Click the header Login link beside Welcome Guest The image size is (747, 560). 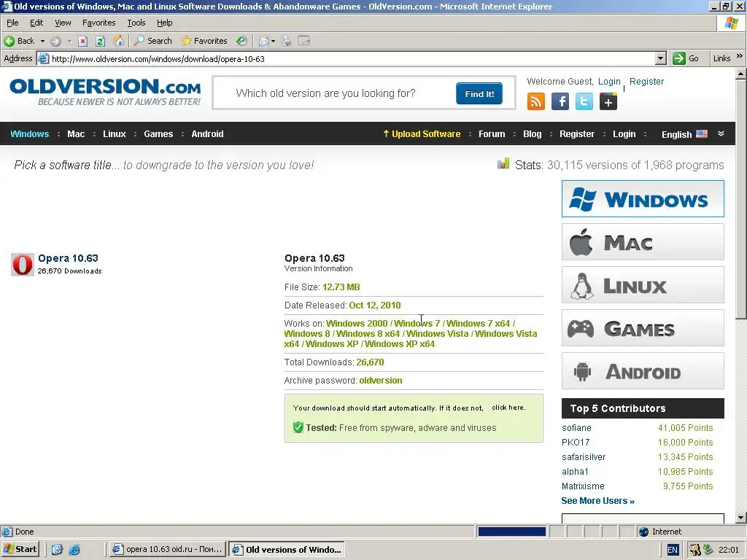coord(609,82)
